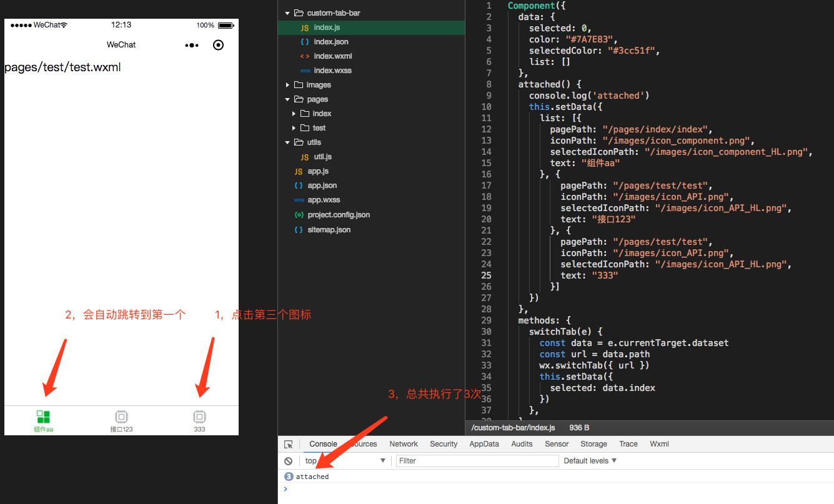Click the pages folder icon

tap(299, 99)
